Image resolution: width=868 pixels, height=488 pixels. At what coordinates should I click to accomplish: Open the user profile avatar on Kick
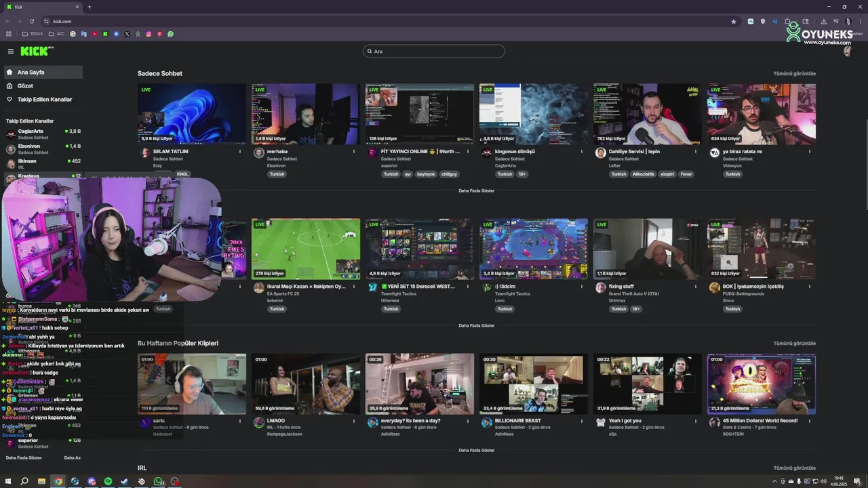click(x=847, y=51)
